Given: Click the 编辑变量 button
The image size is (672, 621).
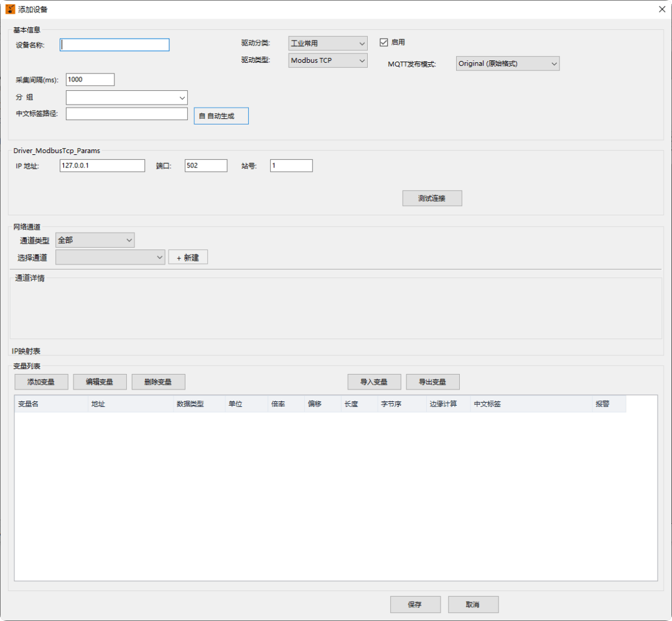Looking at the screenshot, I should [x=100, y=382].
